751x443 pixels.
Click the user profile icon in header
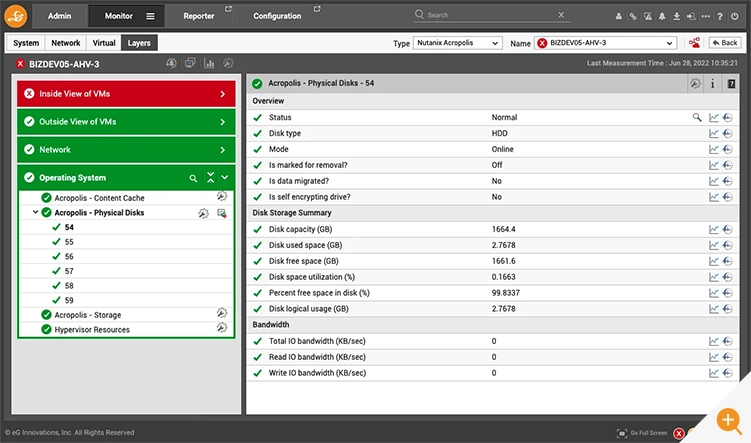click(619, 16)
